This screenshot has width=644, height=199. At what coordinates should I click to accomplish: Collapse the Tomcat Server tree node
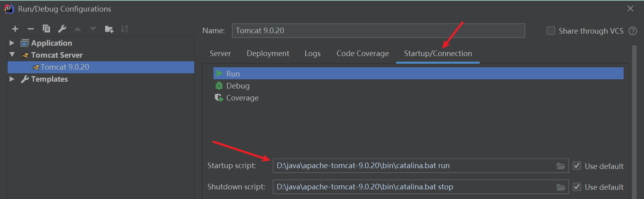12,55
